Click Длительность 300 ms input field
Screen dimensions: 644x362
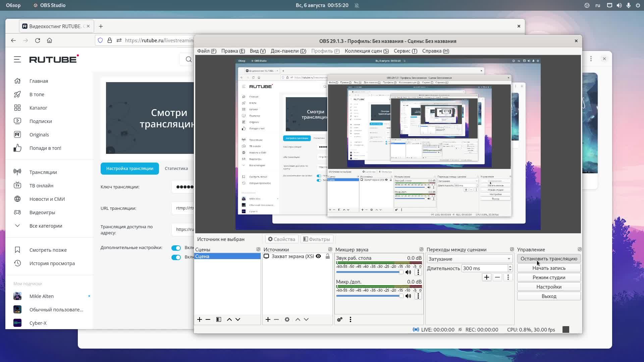(x=484, y=268)
